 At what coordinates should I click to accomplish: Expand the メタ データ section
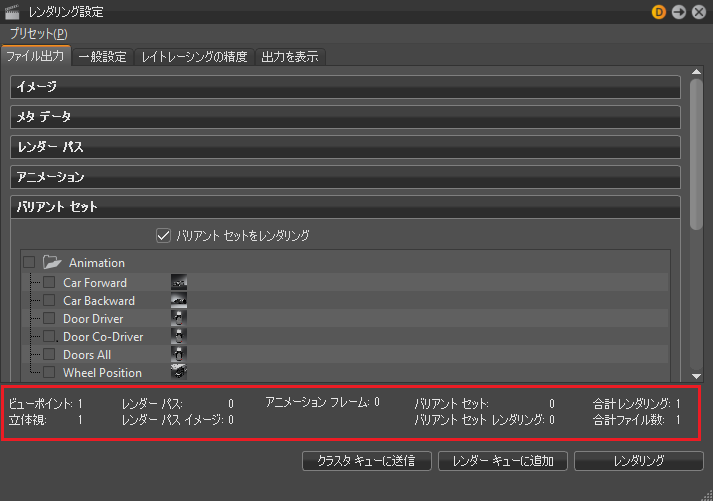(x=345, y=117)
